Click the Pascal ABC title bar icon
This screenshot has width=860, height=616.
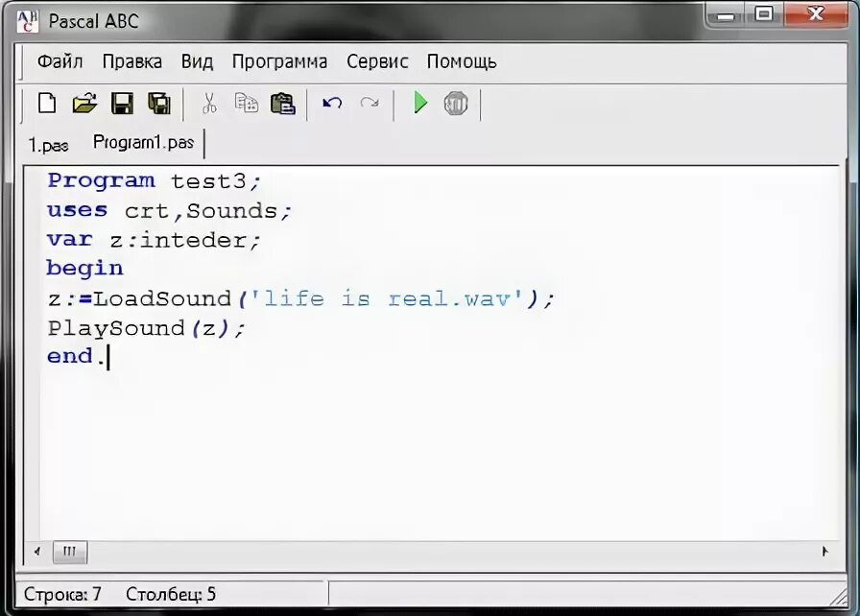[28, 22]
